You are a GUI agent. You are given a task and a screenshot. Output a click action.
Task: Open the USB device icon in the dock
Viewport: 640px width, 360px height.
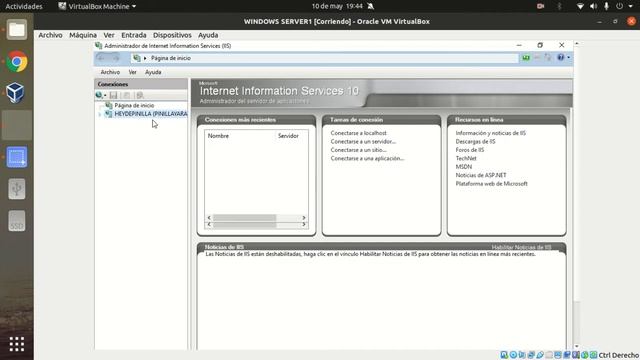point(17,189)
